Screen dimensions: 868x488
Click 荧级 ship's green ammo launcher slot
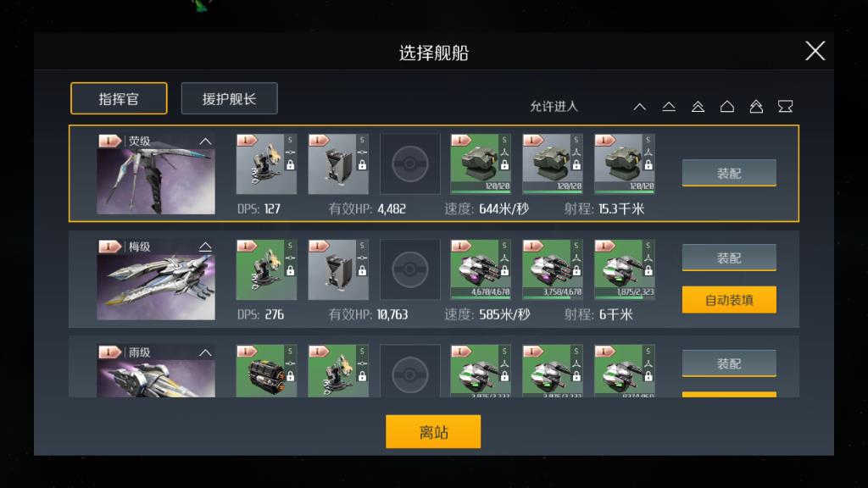coord(481,164)
